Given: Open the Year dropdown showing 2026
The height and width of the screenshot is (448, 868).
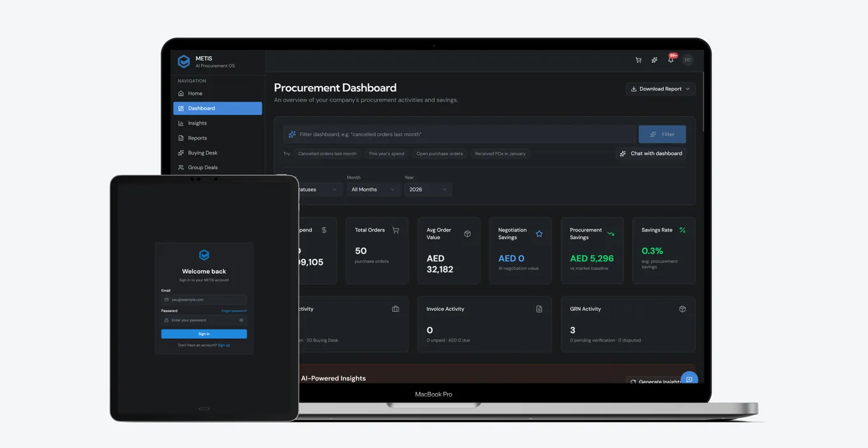Looking at the screenshot, I should point(428,190).
